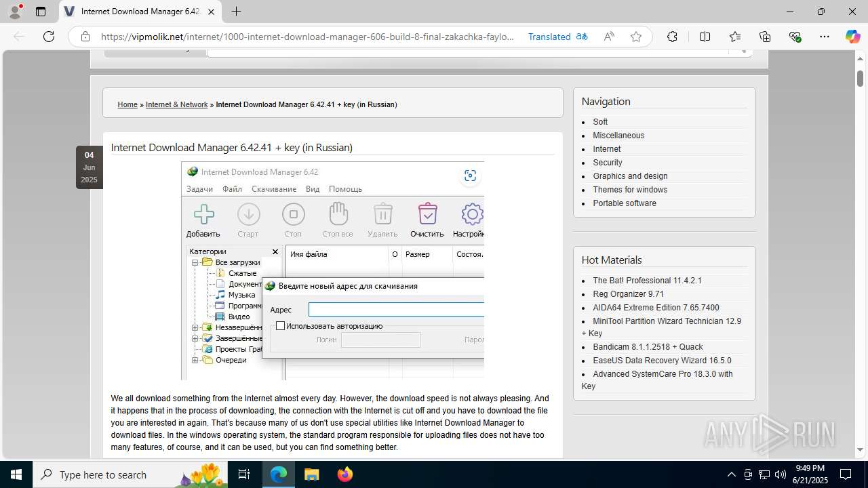Click the site information lock icon
The width and height of the screenshot is (868, 488).
[x=85, y=37]
